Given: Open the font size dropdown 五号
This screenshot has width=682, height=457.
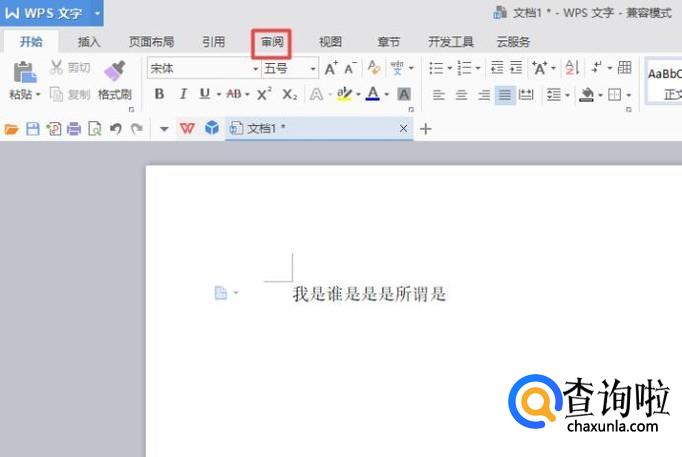Looking at the screenshot, I should coord(313,68).
